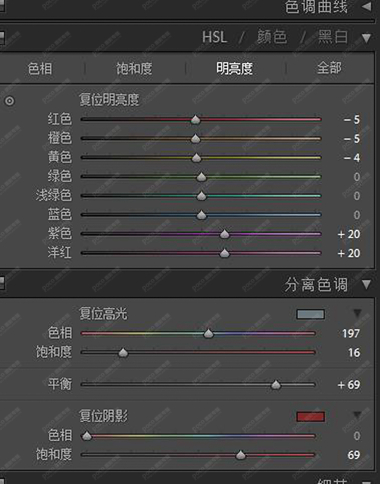Click the shadows hue value 0
This screenshot has height=484, width=380.
pos(357,436)
